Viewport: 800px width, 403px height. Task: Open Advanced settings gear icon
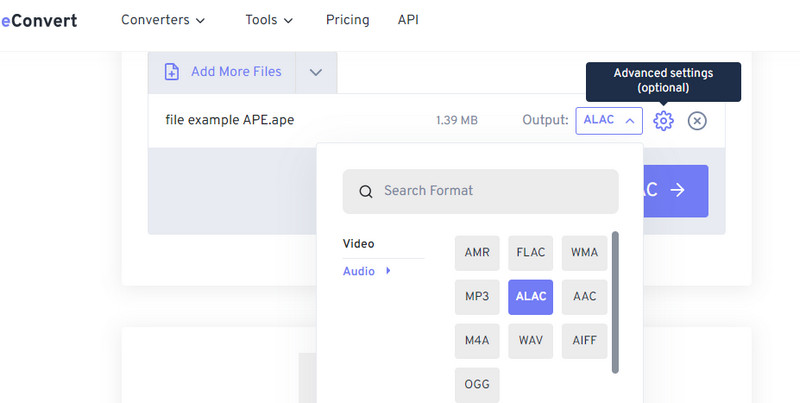(663, 121)
